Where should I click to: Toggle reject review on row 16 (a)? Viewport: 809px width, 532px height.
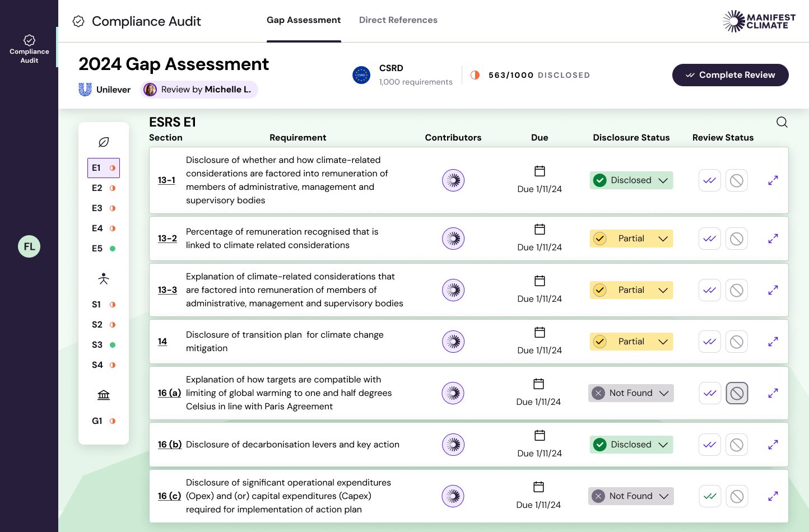click(x=737, y=393)
